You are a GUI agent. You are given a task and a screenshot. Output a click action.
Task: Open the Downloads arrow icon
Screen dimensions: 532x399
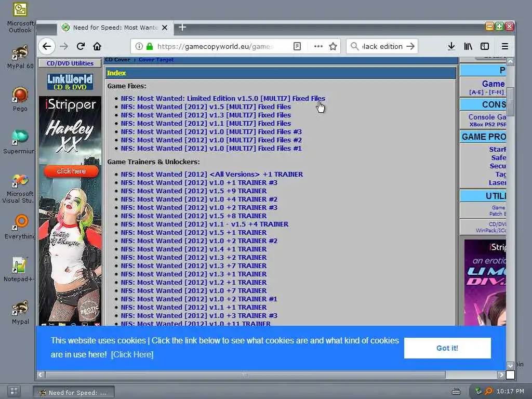click(x=451, y=46)
